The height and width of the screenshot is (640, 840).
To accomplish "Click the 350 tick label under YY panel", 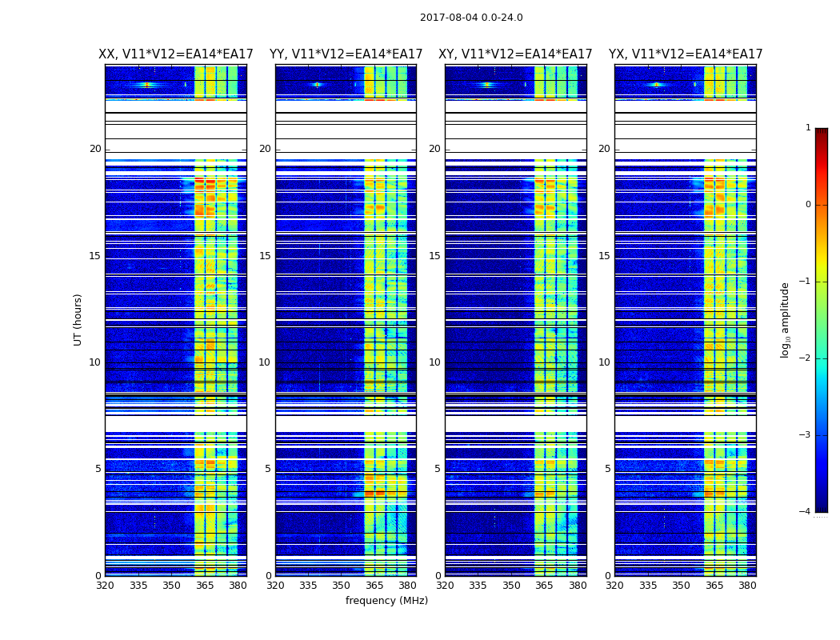I will coord(342,586).
